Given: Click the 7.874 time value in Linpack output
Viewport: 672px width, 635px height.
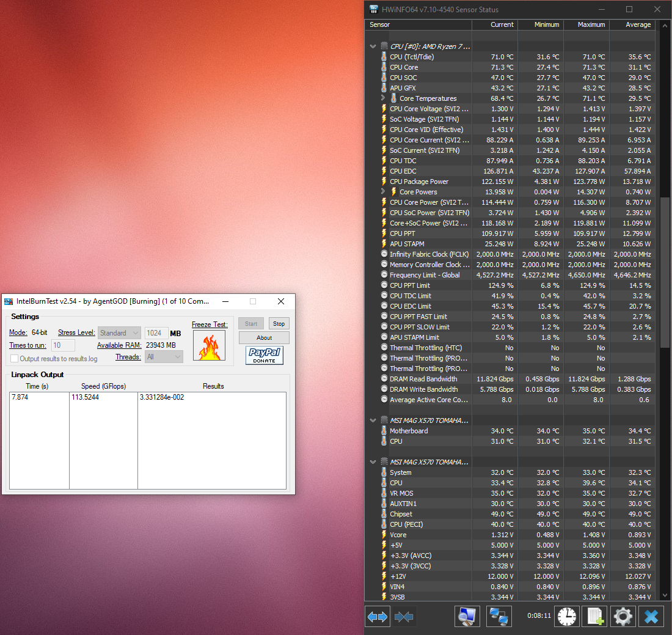Looking at the screenshot, I should (x=20, y=397).
